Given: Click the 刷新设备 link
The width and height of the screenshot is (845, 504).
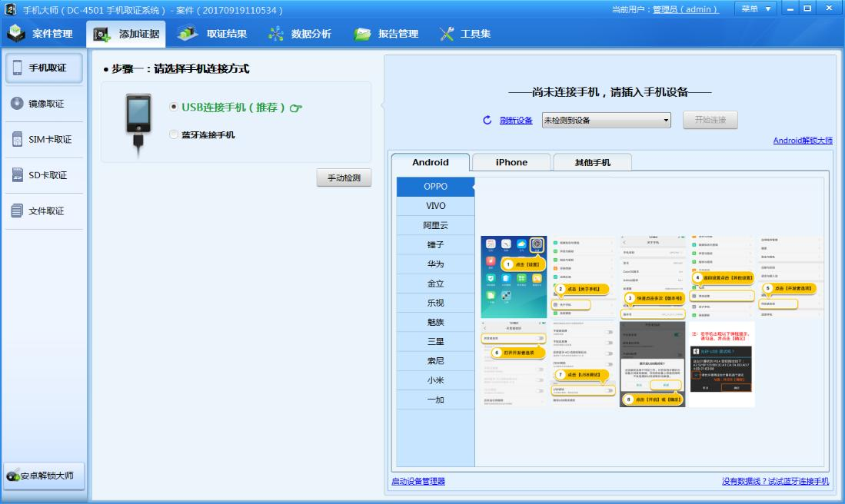Looking at the screenshot, I should (516, 120).
